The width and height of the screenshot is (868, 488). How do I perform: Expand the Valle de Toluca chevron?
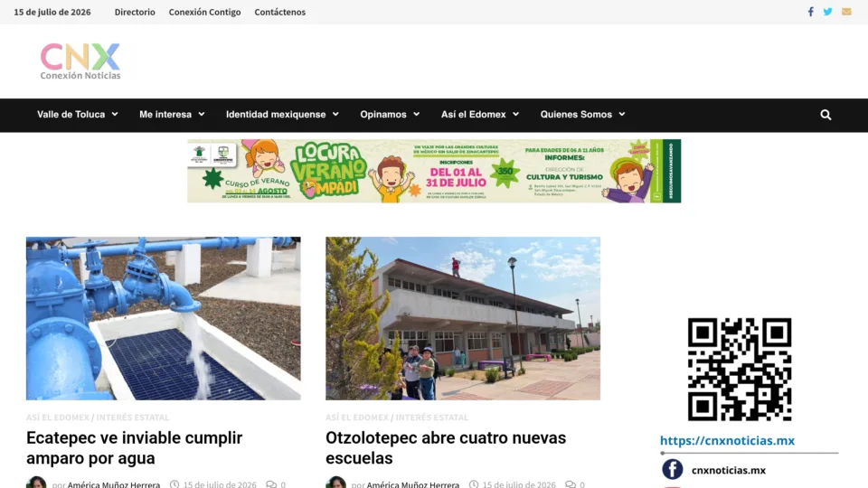(x=115, y=114)
